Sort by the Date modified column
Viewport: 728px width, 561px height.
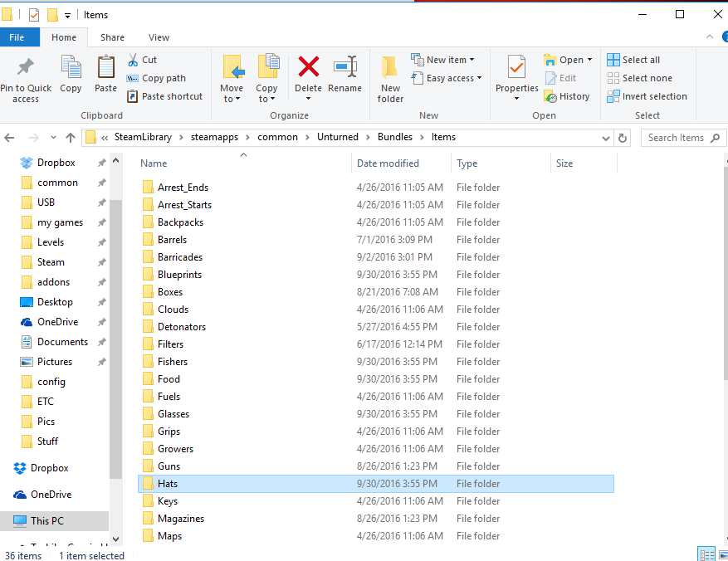click(x=388, y=163)
